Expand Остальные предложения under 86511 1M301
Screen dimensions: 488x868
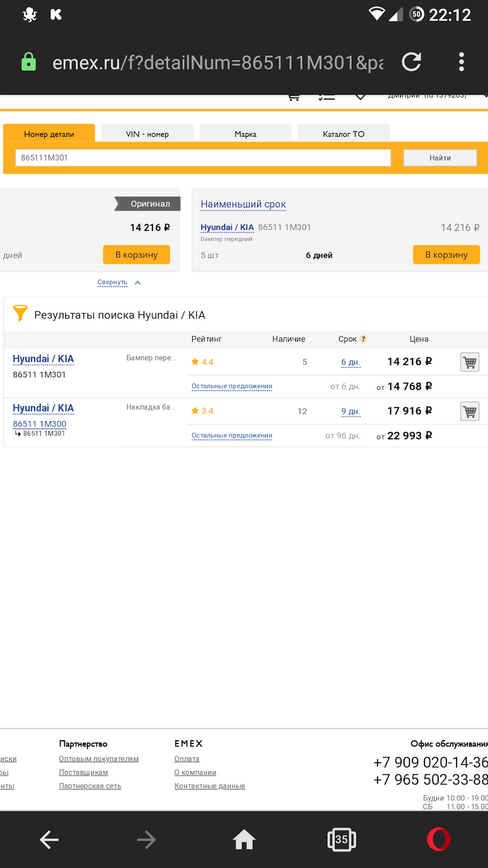(232, 386)
